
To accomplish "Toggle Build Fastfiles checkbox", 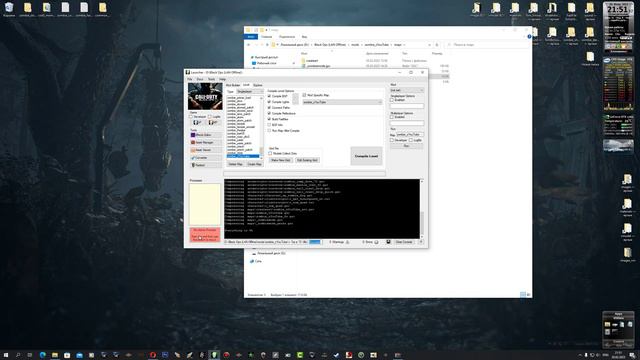I will [x=269, y=119].
